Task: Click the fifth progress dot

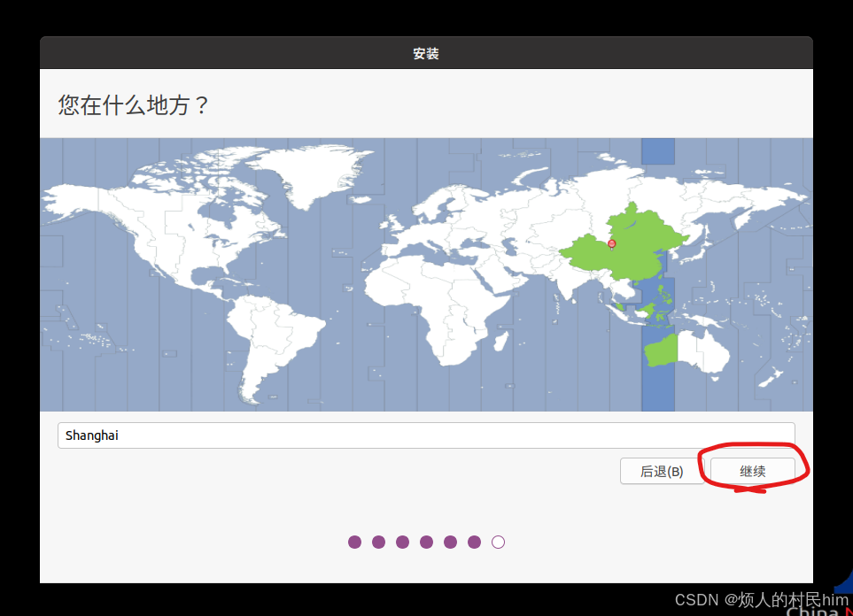Action: click(x=450, y=542)
